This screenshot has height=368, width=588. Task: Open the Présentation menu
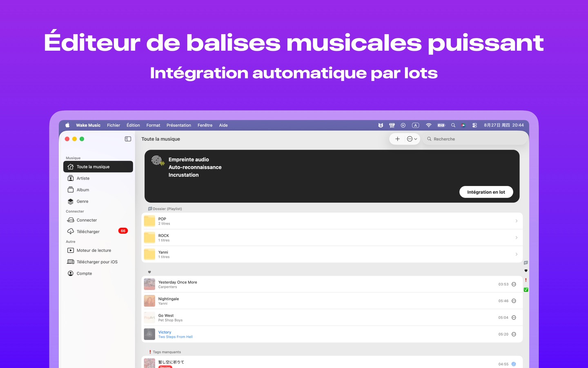pyautogui.click(x=179, y=126)
